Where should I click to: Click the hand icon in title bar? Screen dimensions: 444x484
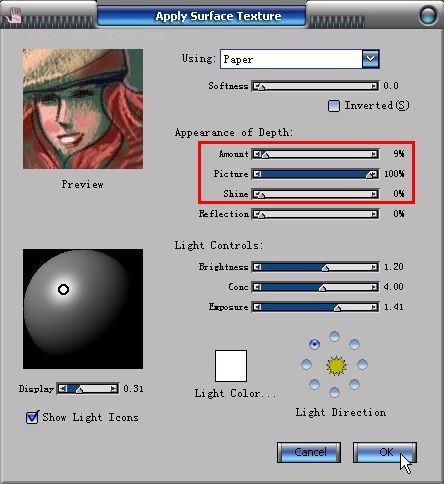pyautogui.click(x=13, y=15)
